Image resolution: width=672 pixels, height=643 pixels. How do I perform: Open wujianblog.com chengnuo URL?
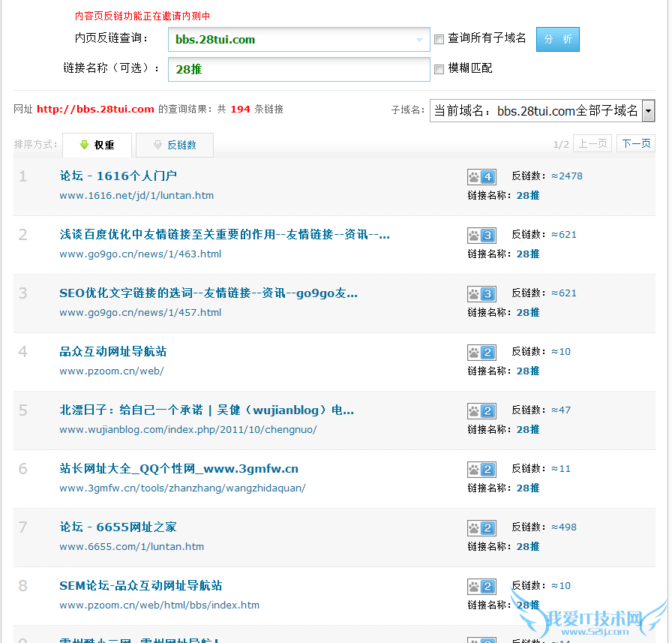(x=187, y=429)
